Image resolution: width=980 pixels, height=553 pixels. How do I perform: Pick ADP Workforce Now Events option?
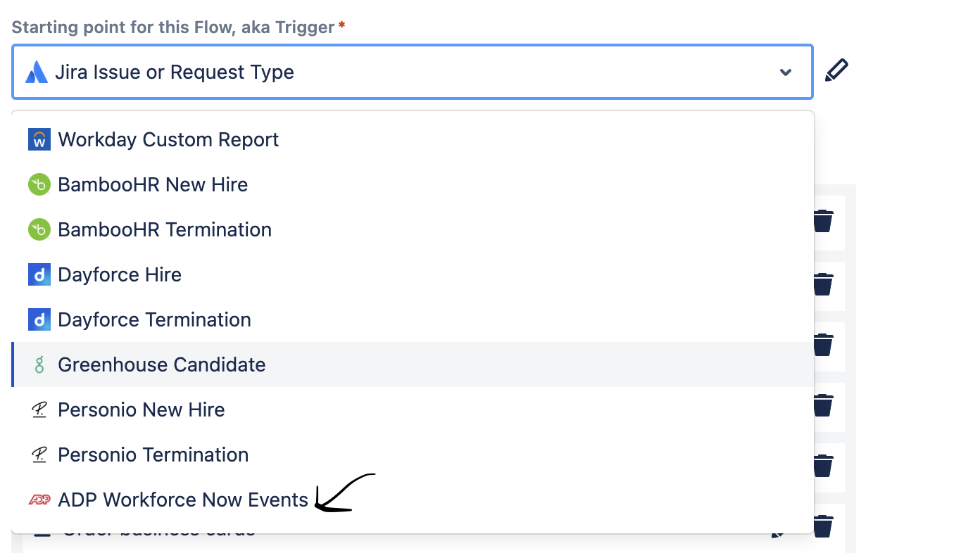coord(413,500)
